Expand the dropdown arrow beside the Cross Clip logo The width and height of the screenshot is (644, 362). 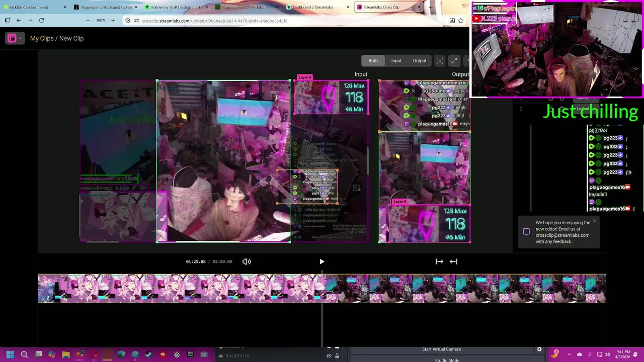pyautogui.click(x=20, y=39)
